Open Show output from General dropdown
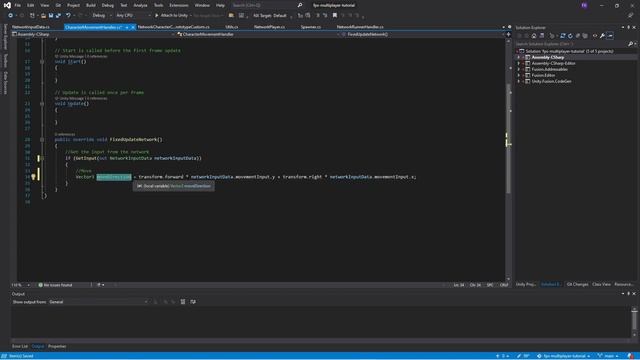The width and height of the screenshot is (640, 360). (x=98, y=302)
